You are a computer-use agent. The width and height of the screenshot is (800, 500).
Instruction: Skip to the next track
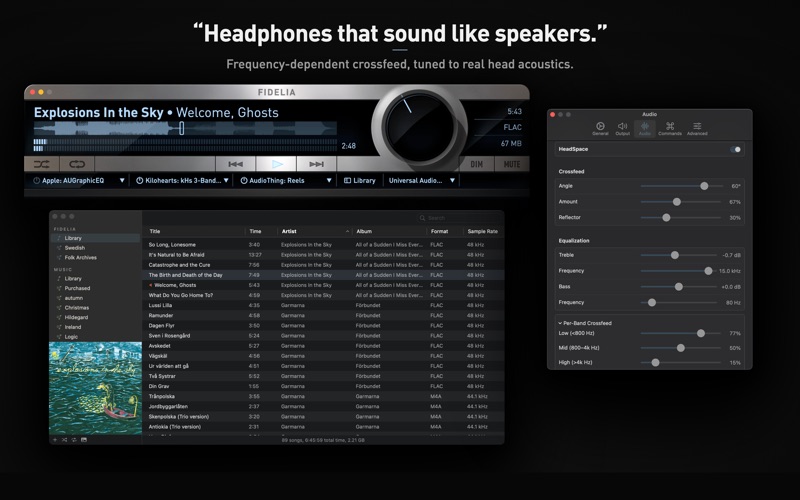click(x=316, y=164)
